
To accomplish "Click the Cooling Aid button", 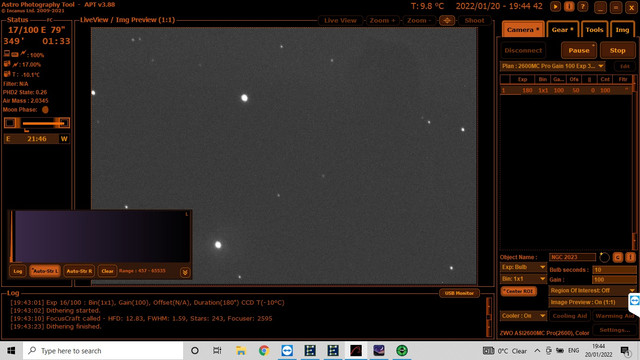I will tap(569, 316).
